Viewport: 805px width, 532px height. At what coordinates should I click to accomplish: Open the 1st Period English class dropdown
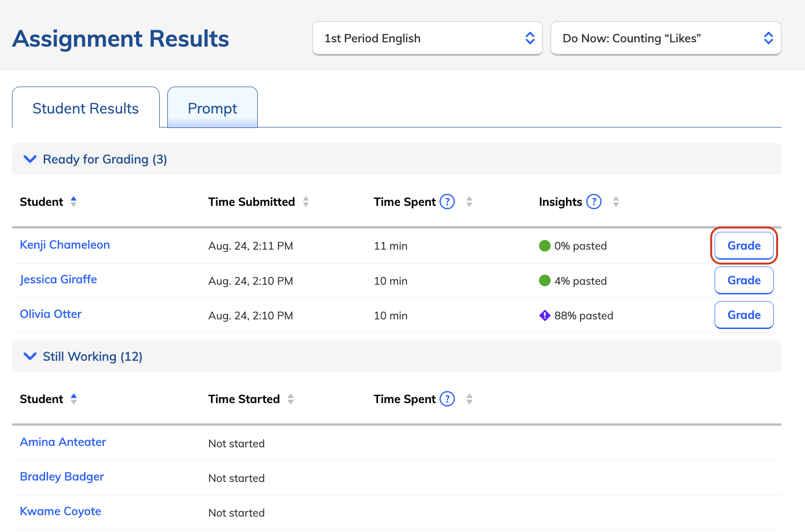tap(427, 38)
